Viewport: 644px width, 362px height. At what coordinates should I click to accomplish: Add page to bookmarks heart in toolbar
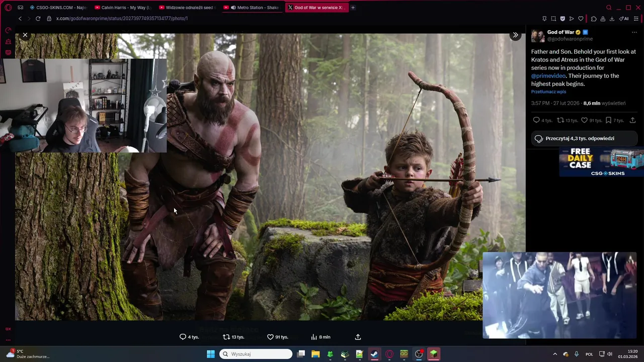(581, 19)
